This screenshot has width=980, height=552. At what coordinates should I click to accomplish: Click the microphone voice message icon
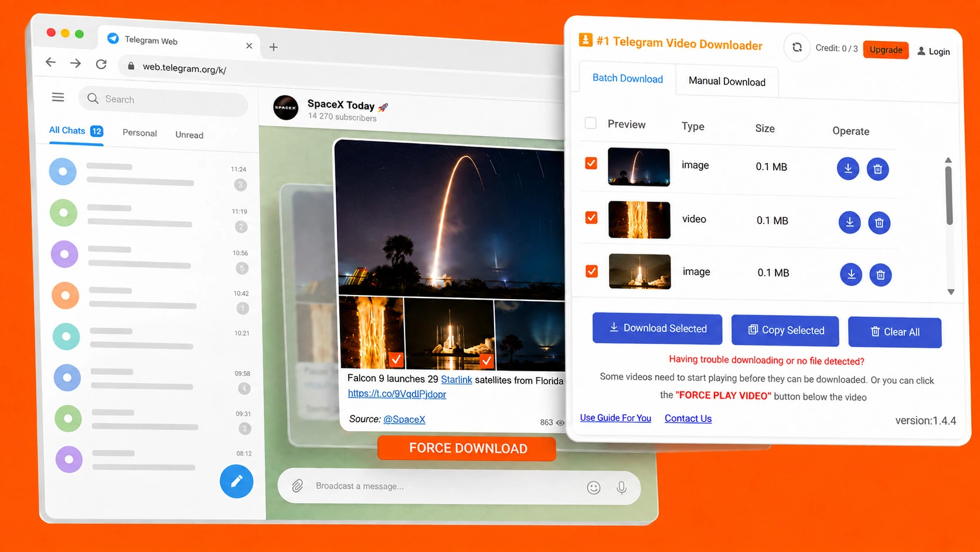point(622,487)
